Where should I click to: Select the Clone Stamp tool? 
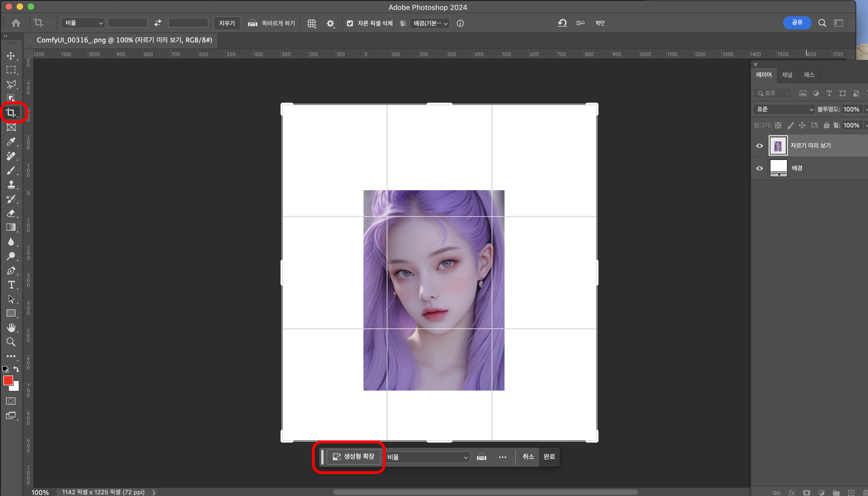[x=11, y=185]
